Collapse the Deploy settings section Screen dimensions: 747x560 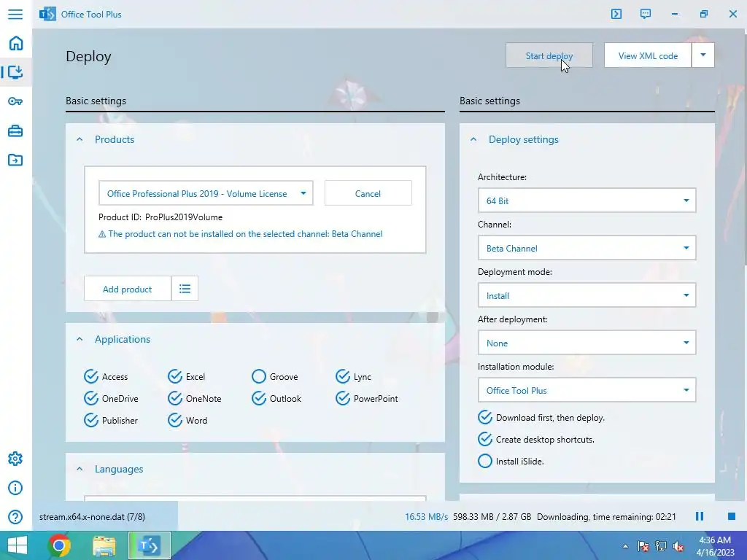[x=473, y=139]
